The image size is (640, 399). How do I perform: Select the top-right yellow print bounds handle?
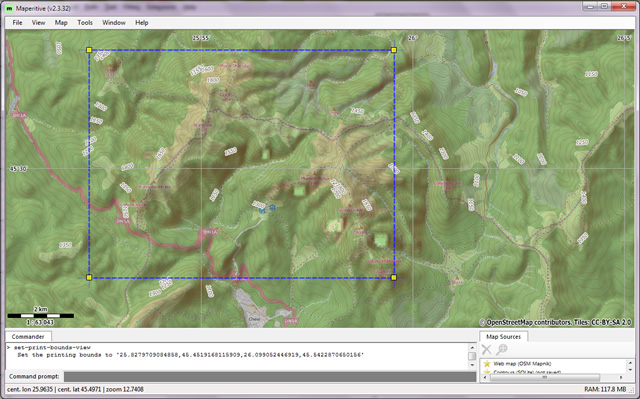coord(394,50)
